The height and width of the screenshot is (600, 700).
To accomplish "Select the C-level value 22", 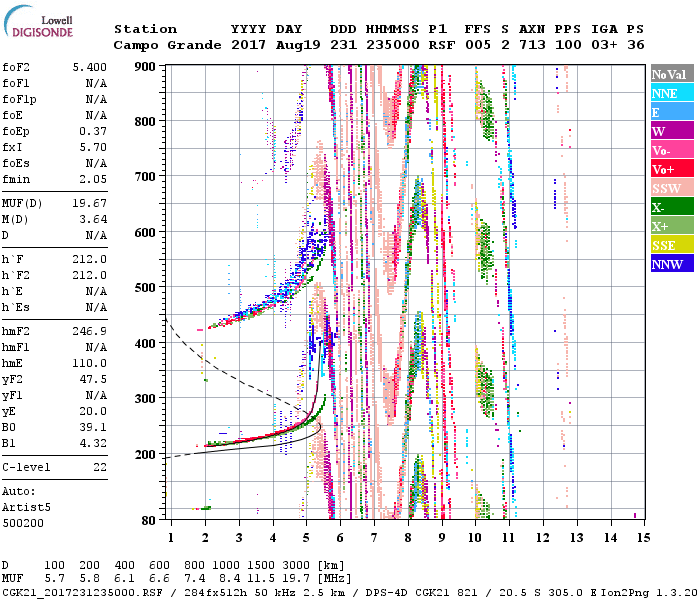I will tap(100, 467).
